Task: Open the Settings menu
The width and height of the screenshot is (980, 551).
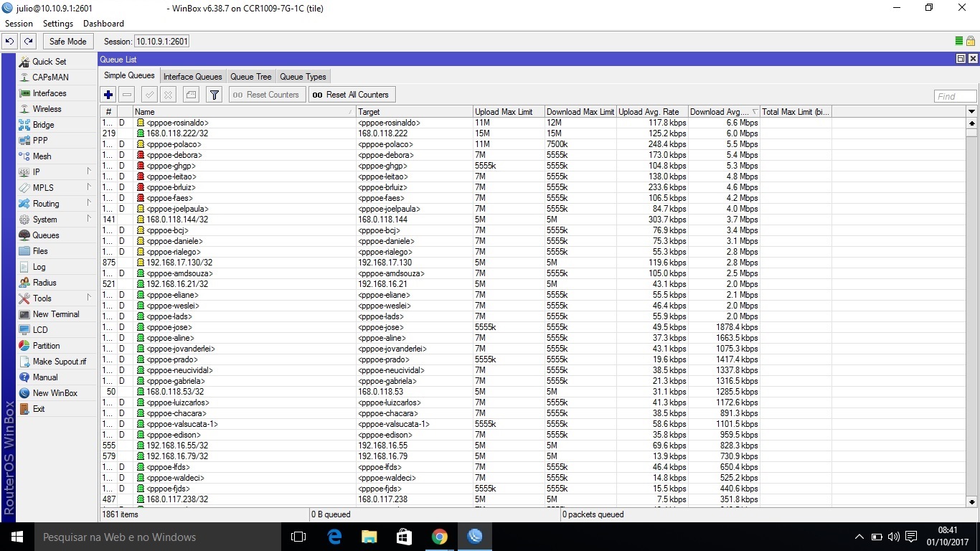Action: [58, 24]
